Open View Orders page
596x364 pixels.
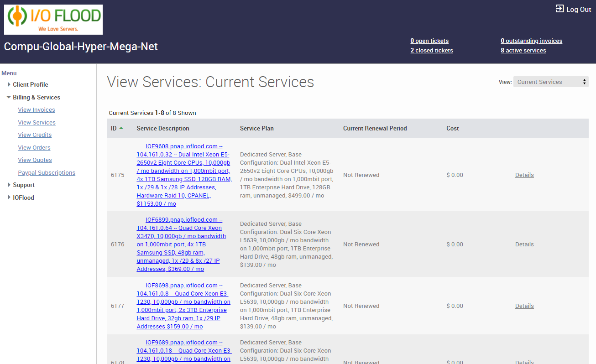point(34,147)
